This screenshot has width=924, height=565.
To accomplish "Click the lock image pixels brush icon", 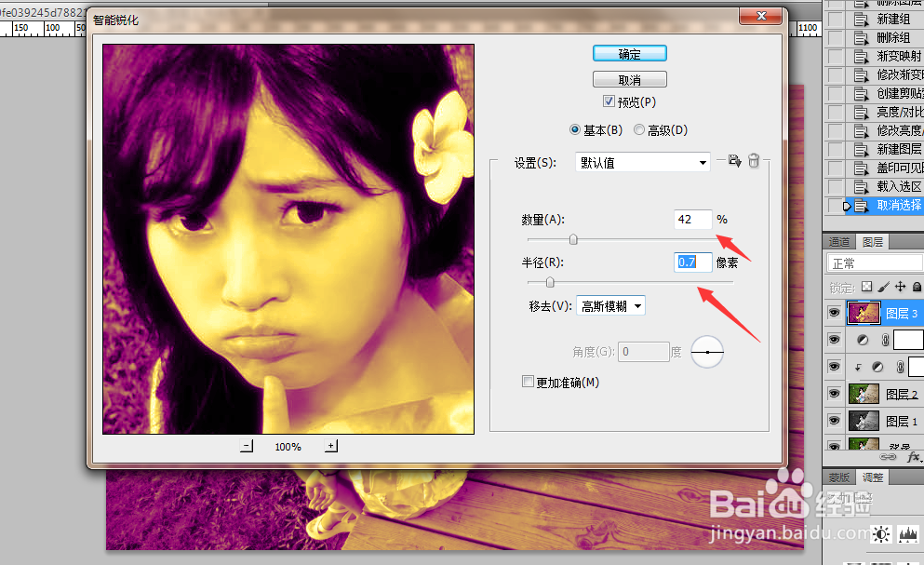I will click(x=883, y=287).
